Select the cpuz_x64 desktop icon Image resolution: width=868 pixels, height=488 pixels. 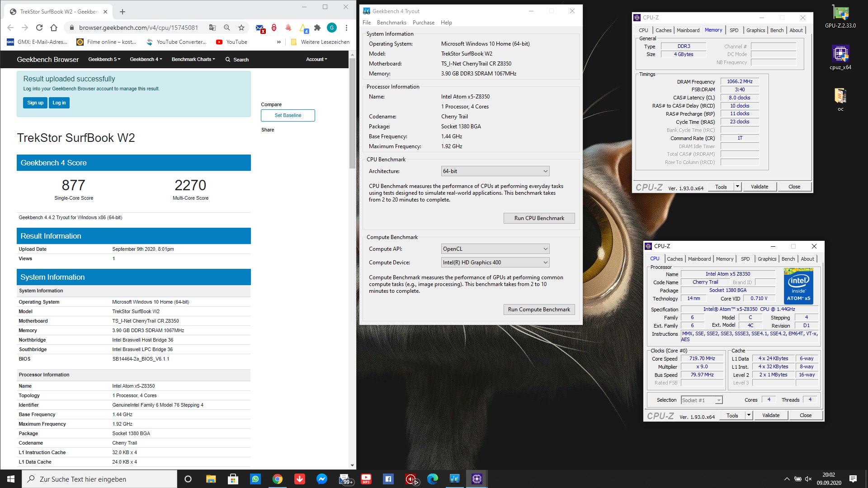click(x=840, y=58)
